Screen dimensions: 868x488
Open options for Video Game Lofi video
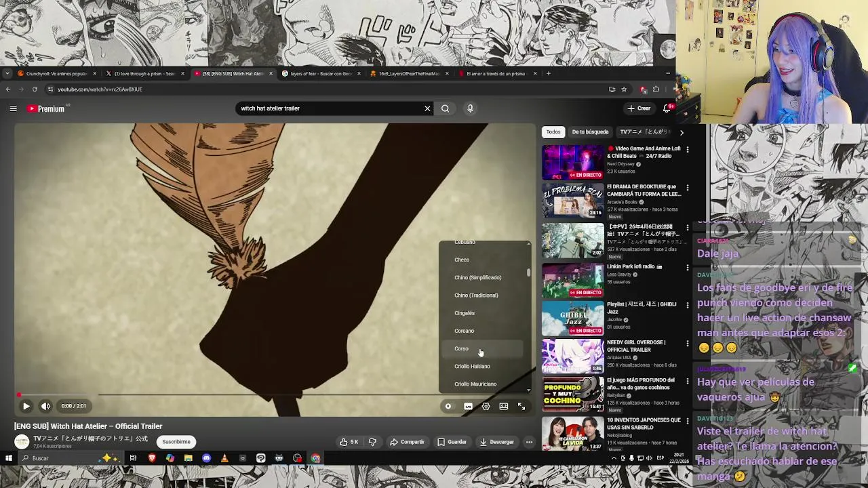(687, 149)
